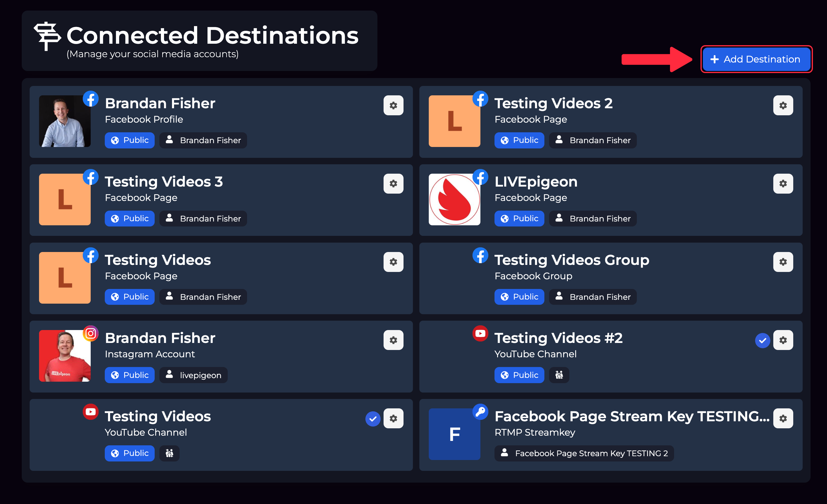Open settings for Testing Videos Group

click(783, 262)
